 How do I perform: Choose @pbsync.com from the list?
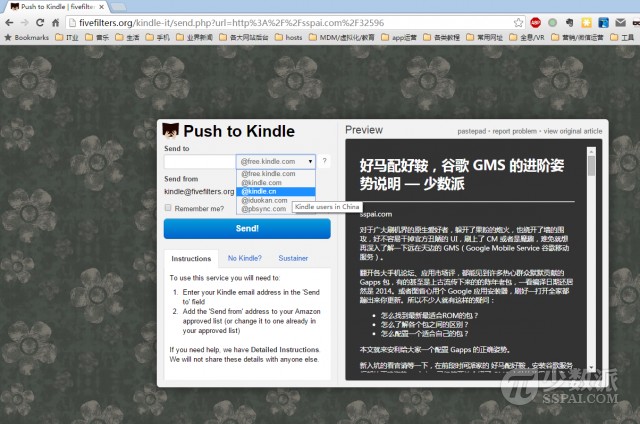click(x=264, y=209)
